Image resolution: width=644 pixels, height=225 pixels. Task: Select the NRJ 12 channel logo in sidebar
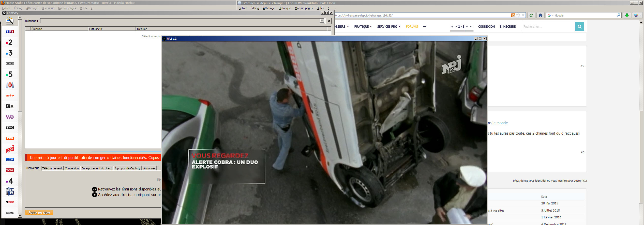click(x=10, y=149)
